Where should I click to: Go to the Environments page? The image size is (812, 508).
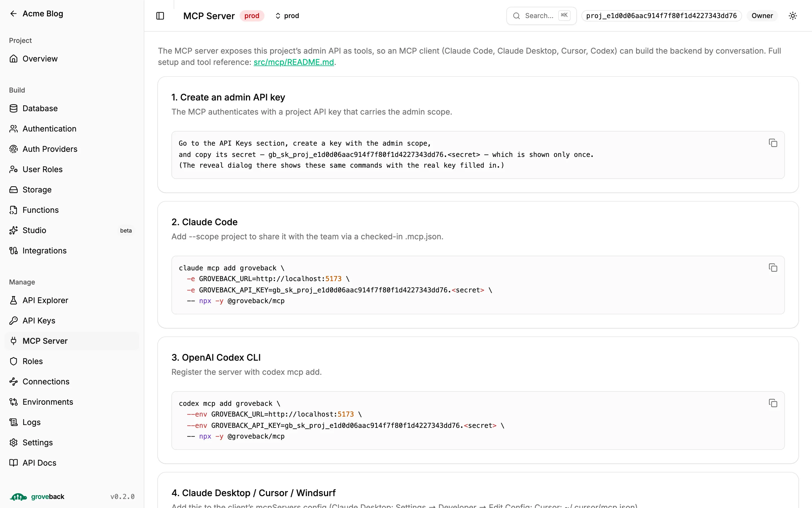(x=72, y=402)
